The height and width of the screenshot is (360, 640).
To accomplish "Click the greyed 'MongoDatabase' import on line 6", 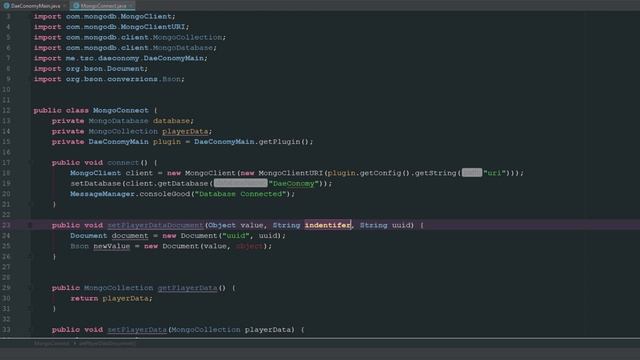I will pyautogui.click(x=183, y=48).
